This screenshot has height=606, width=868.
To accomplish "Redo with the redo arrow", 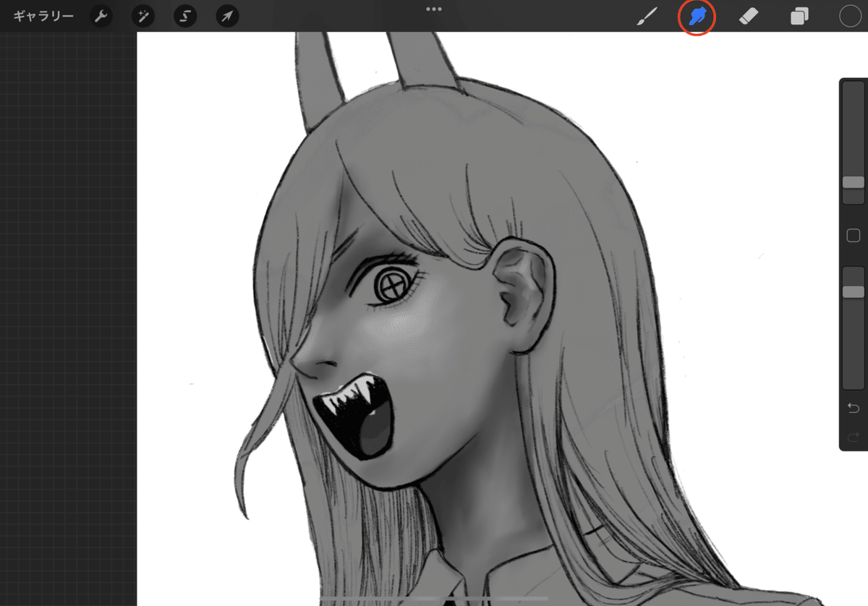I will point(853,436).
